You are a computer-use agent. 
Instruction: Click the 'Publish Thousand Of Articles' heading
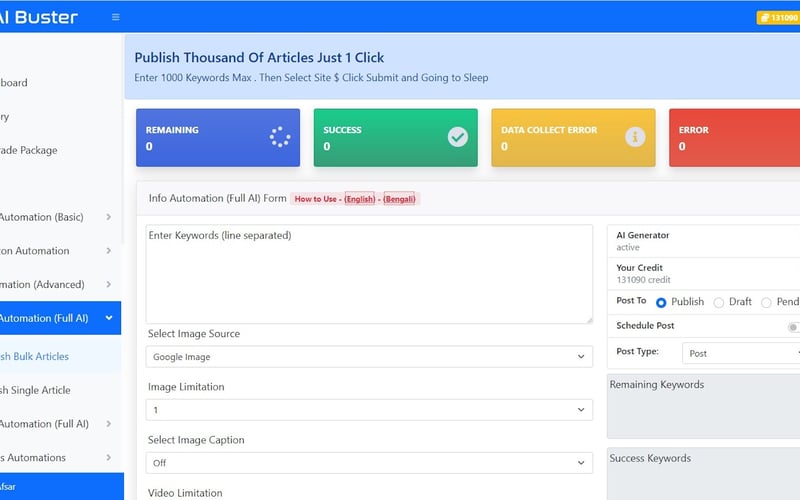click(x=259, y=58)
